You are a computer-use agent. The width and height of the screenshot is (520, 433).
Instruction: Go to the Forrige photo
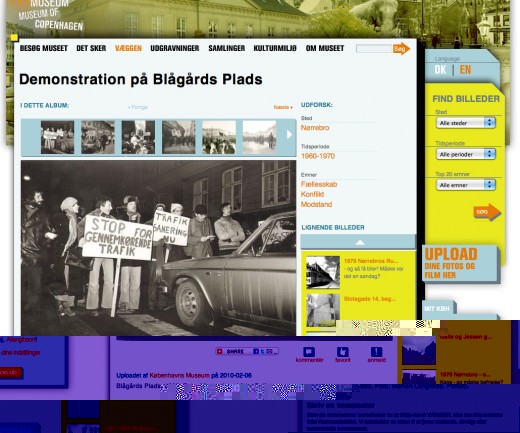[138, 107]
